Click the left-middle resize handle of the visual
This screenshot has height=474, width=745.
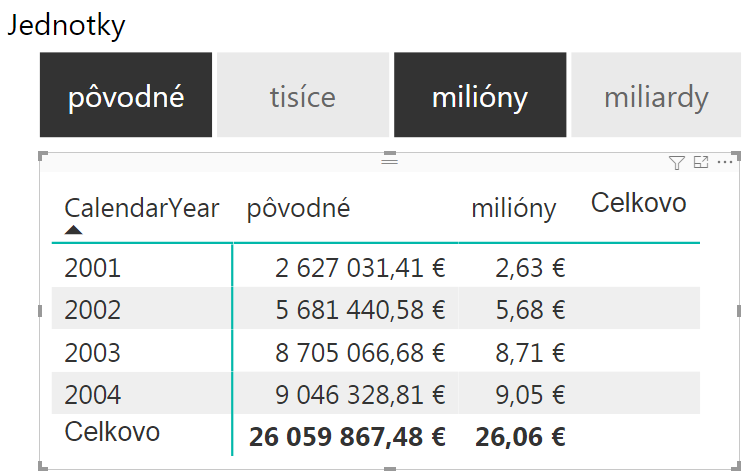pyautogui.click(x=40, y=311)
